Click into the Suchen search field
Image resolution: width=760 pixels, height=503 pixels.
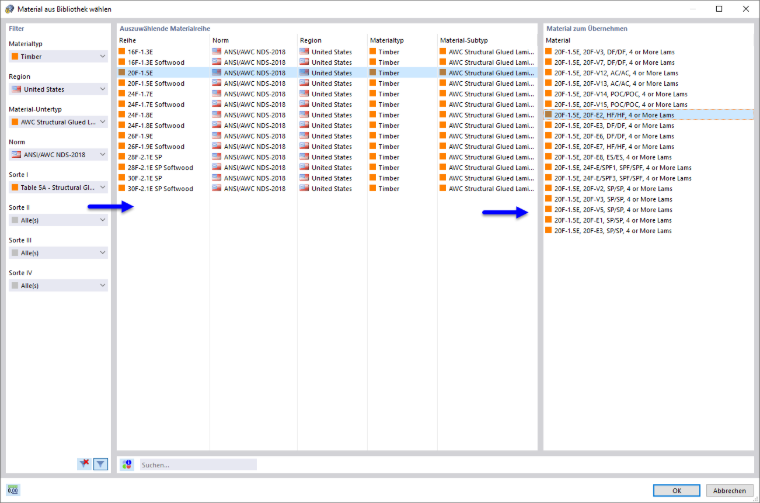[198, 465]
